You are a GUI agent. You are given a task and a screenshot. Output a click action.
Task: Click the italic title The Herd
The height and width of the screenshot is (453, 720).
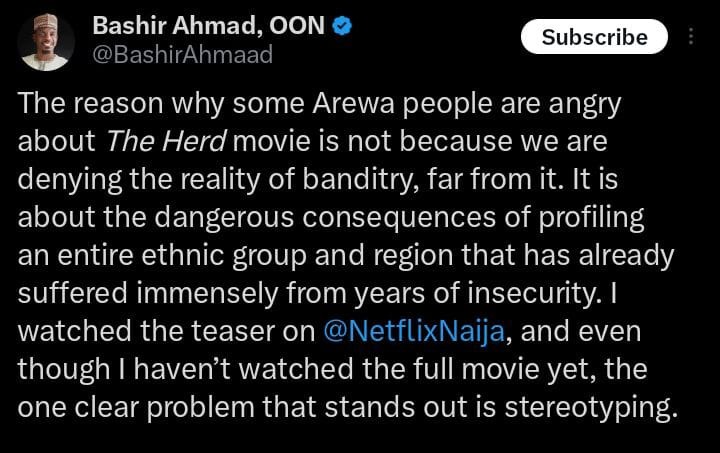coord(166,140)
